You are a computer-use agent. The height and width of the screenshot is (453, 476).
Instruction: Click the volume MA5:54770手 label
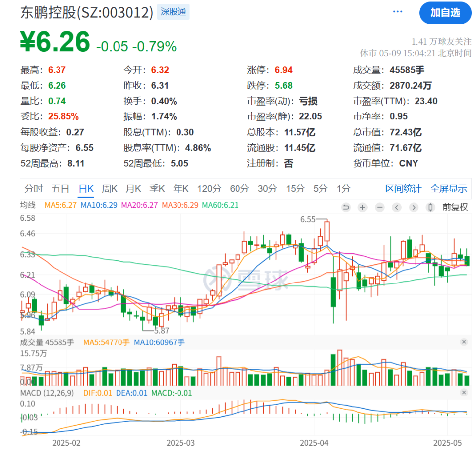(107, 342)
